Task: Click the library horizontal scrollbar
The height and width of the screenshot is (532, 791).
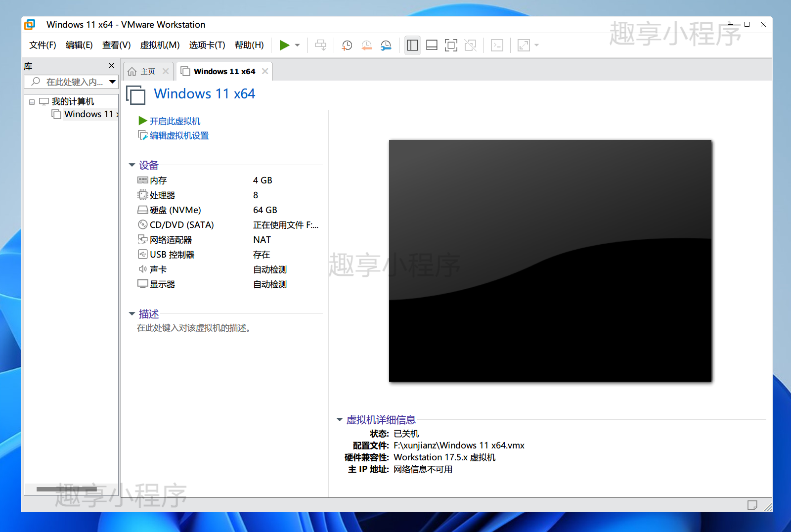Action: tap(67, 489)
